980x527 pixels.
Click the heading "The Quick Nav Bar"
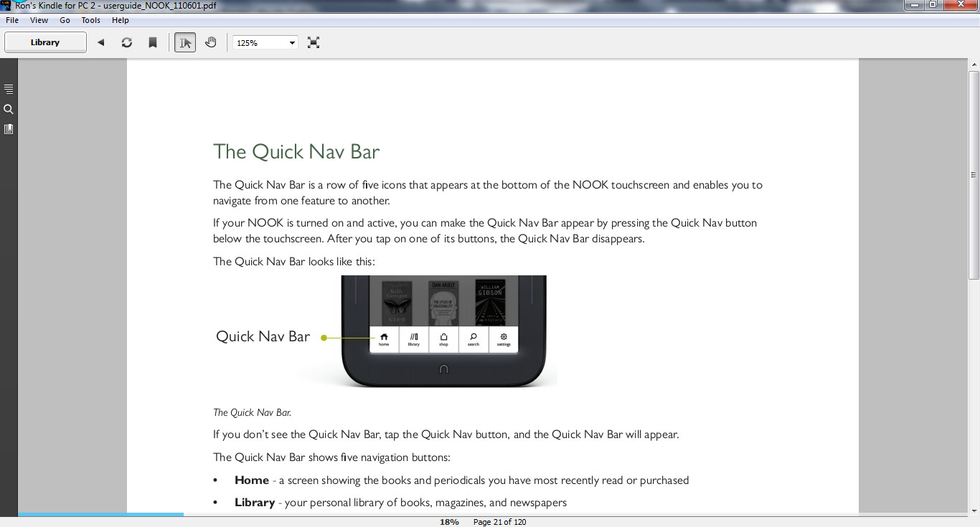[x=296, y=152]
